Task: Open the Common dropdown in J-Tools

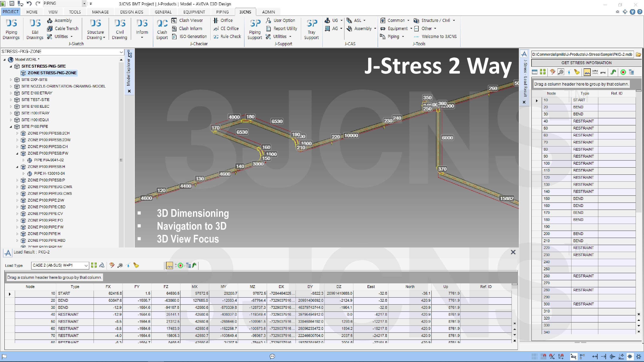Action: 395,21
